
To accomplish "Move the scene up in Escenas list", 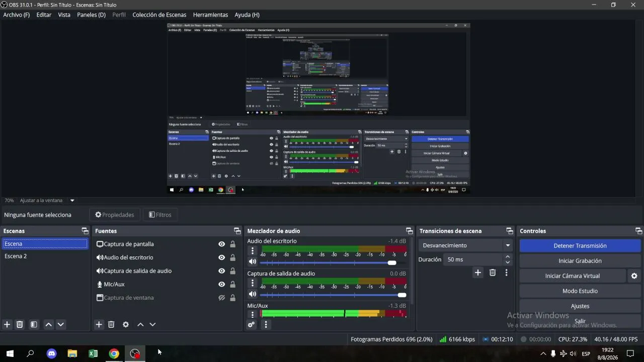I will click(48, 324).
